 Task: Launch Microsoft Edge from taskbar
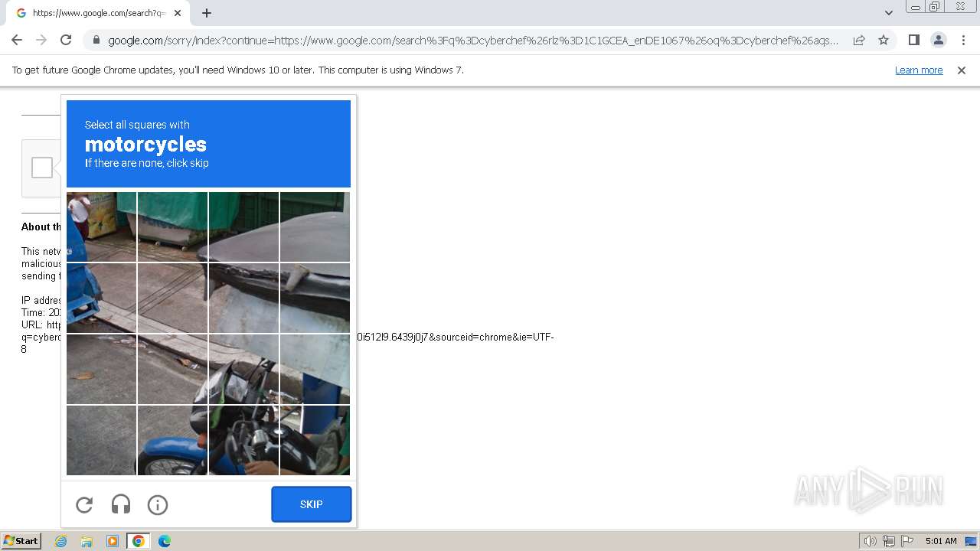point(165,541)
